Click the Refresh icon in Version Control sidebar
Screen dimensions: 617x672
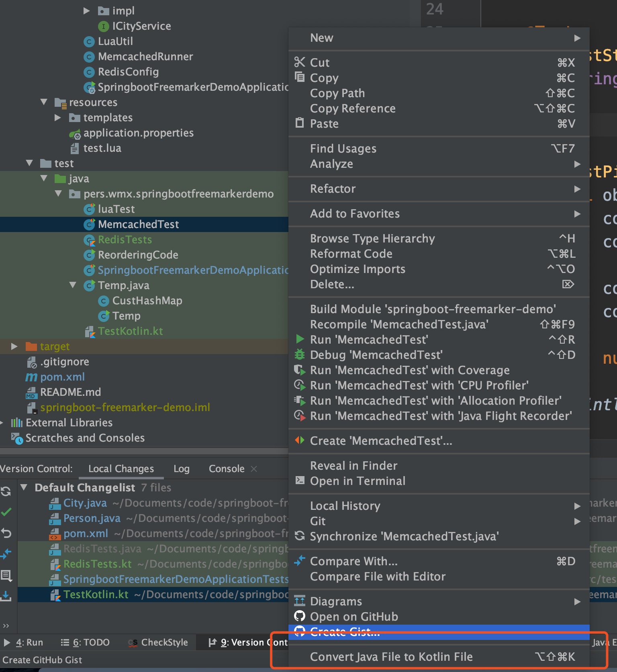click(6, 491)
